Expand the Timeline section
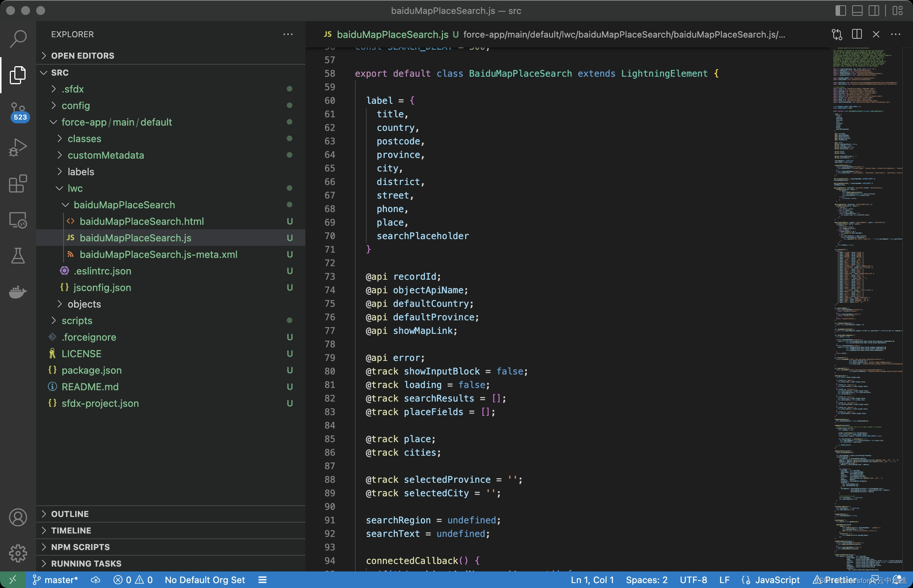The width and height of the screenshot is (913, 588). [171, 530]
